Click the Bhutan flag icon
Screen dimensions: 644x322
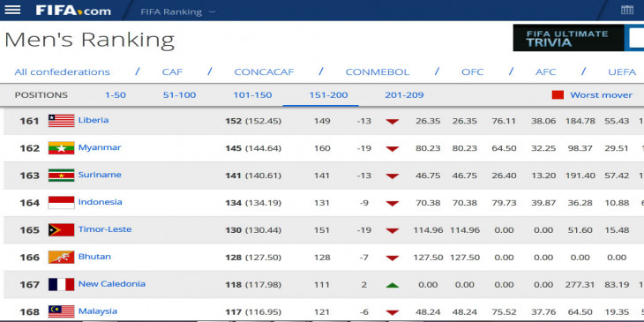(61, 257)
